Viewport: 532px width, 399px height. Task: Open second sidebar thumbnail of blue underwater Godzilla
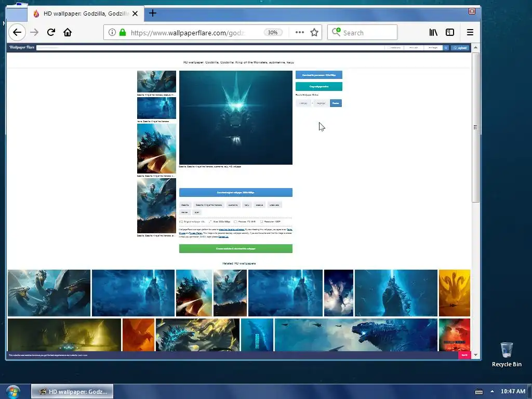point(156,108)
